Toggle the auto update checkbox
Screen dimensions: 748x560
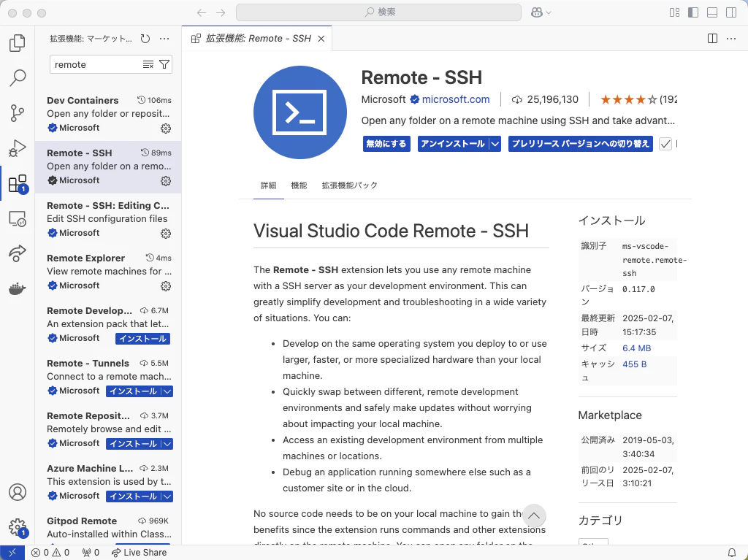[x=665, y=144]
